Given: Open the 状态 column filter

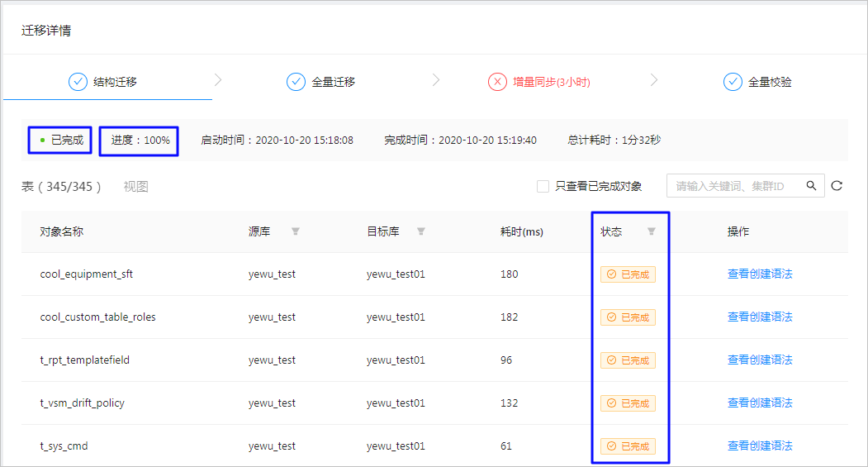Looking at the screenshot, I should [x=652, y=231].
